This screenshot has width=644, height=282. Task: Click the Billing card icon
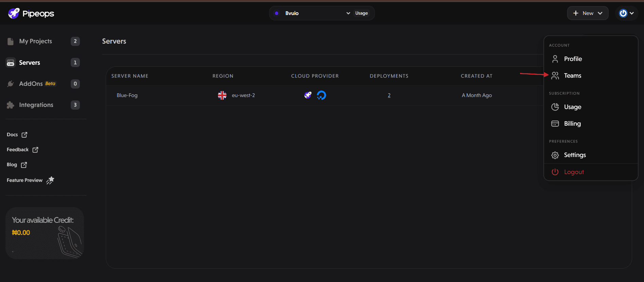pos(555,124)
